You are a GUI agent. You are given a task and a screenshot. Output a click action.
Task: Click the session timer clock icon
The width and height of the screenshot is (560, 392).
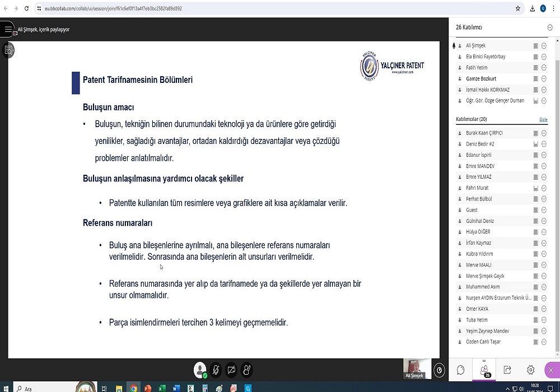(440, 370)
